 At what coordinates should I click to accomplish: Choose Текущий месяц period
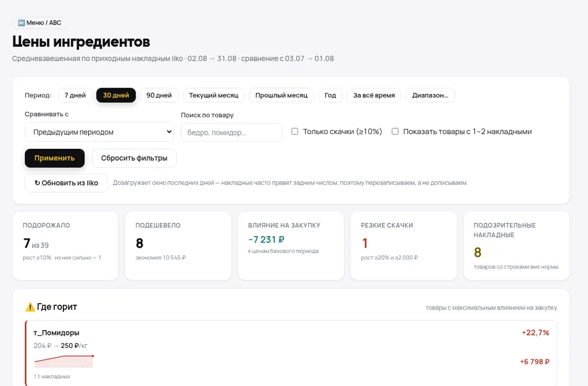pos(213,95)
